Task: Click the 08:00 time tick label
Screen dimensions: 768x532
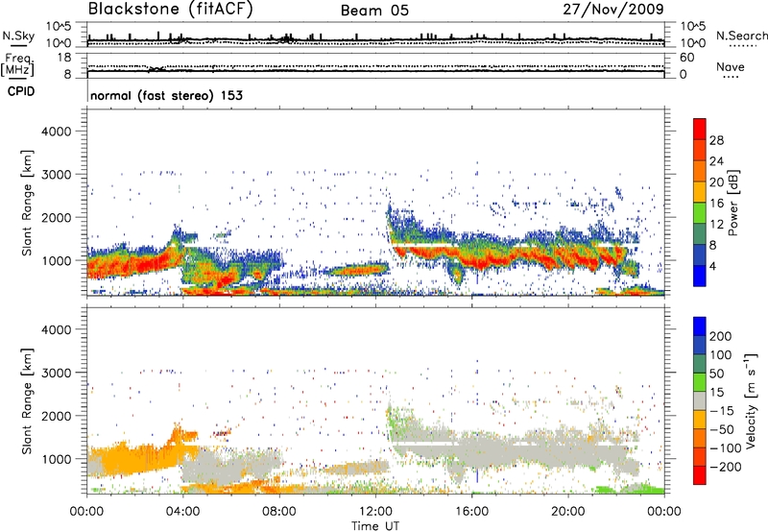Action: coord(279,512)
